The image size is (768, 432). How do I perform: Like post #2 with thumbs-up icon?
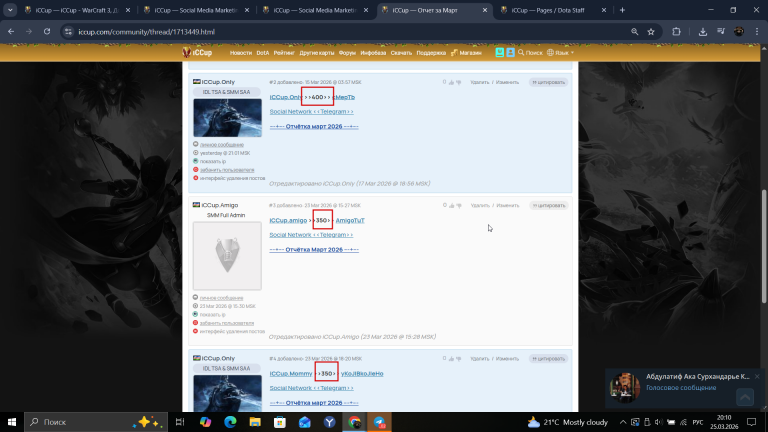pyautogui.click(x=452, y=82)
